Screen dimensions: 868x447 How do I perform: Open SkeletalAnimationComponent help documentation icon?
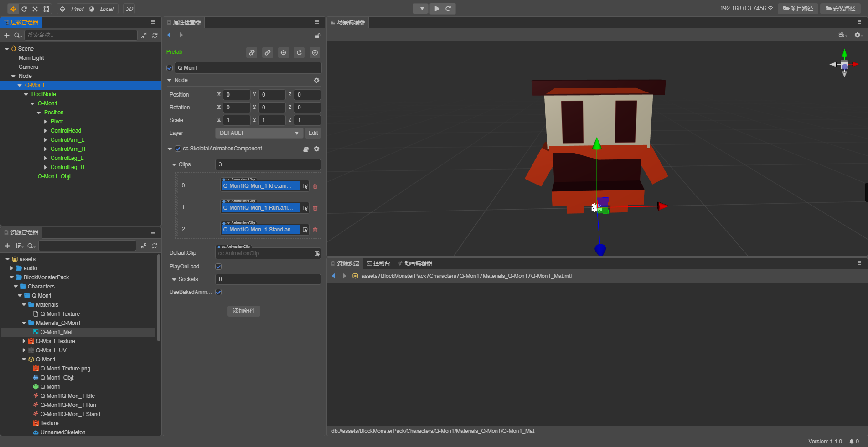coord(306,149)
